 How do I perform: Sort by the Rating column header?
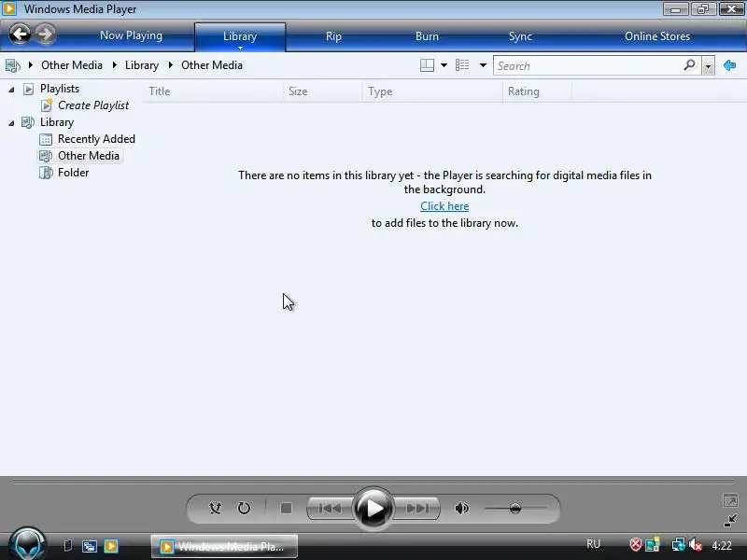point(537,91)
